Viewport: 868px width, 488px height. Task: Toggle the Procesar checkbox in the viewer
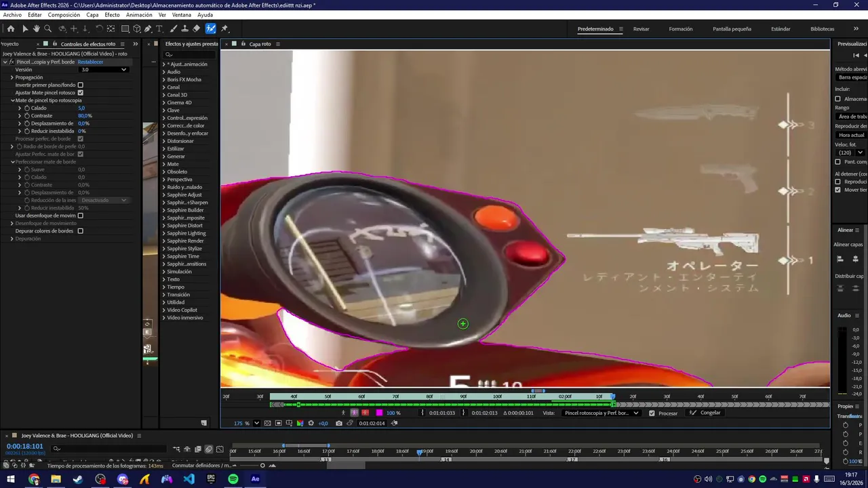[x=652, y=413]
